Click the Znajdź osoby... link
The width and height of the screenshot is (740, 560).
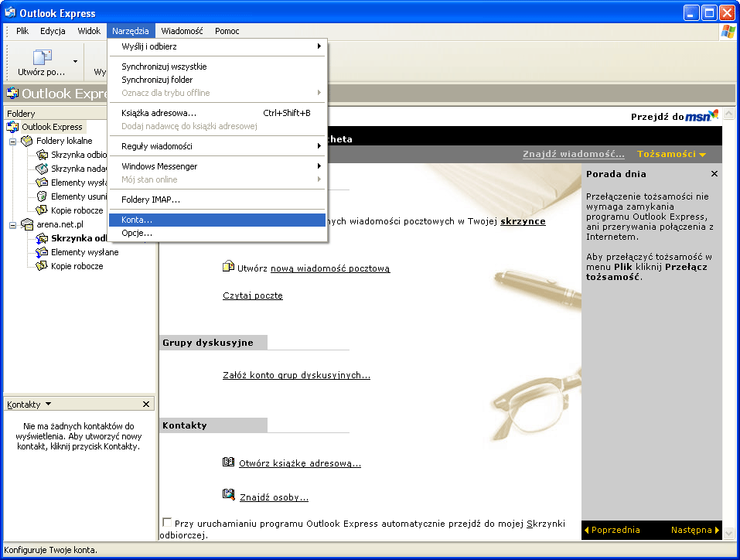(x=275, y=497)
